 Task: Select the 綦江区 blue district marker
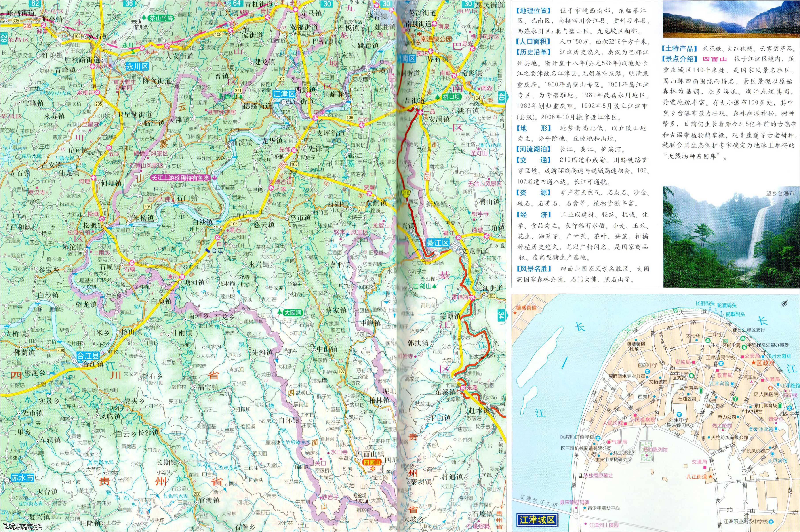point(438,243)
